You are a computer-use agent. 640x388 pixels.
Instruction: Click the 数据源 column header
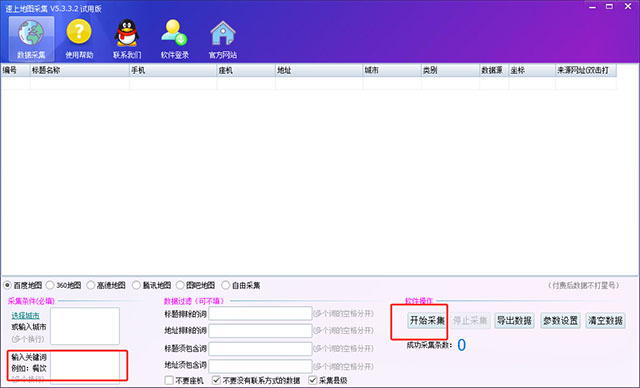point(494,70)
